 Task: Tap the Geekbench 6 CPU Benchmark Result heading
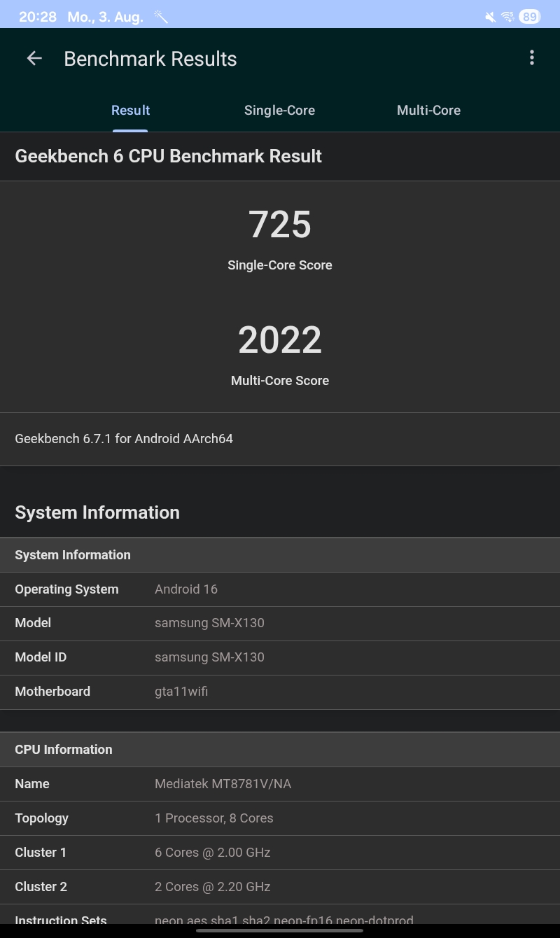click(x=168, y=155)
